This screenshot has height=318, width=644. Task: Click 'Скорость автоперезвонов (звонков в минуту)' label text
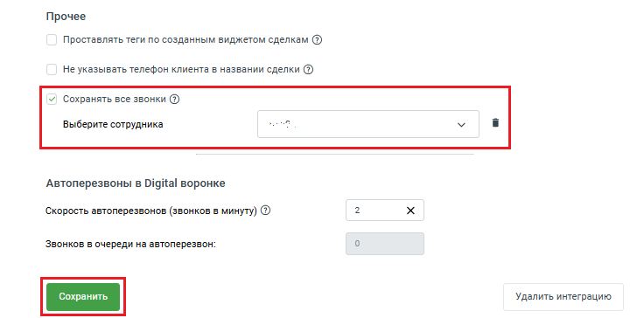coord(151,211)
